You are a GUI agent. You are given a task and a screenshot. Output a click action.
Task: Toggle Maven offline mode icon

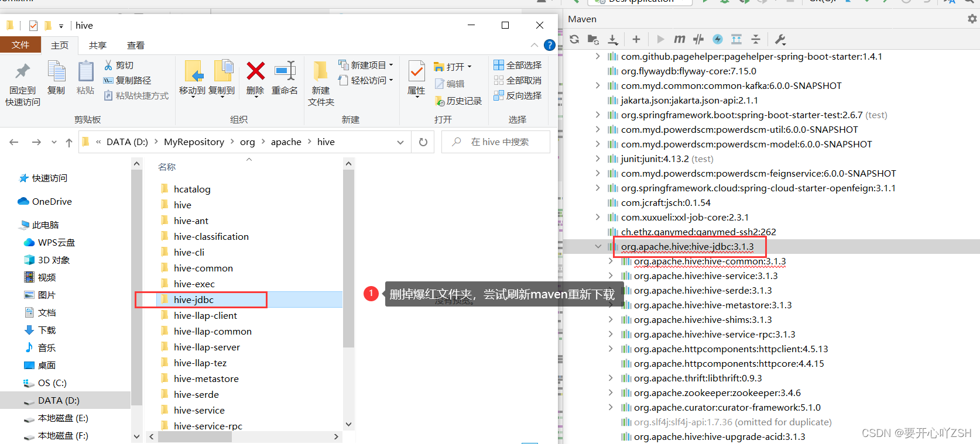tap(718, 39)
